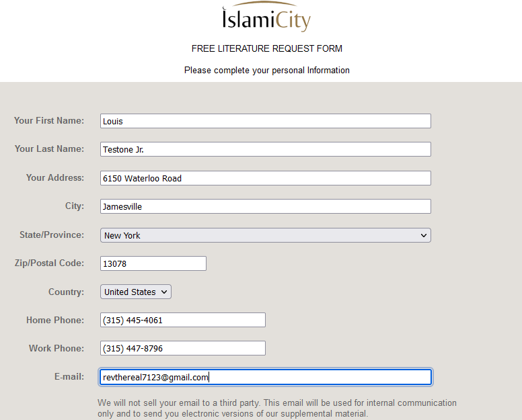This screenshot has height=420, width=522.
Task: Click inside the E-mail field
Action: [265, 377]
